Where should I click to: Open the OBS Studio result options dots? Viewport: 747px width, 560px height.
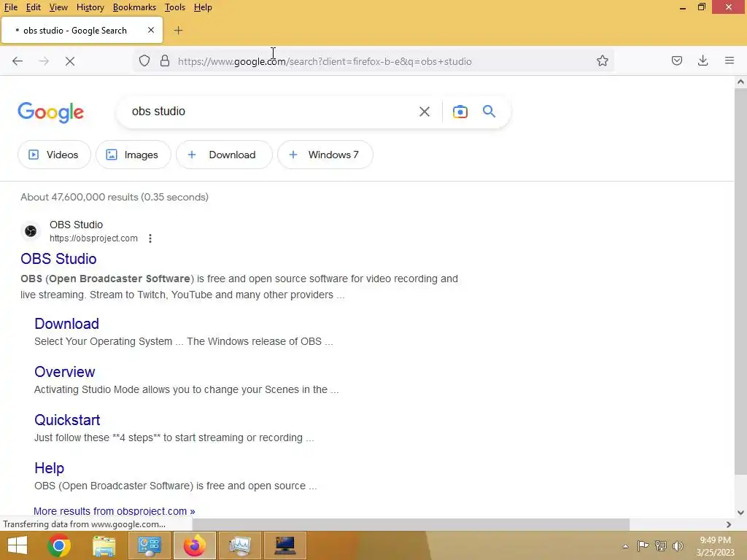(150, 238)
